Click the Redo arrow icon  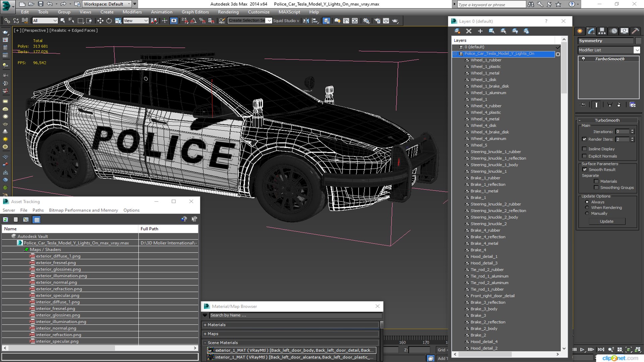[63, 4]
